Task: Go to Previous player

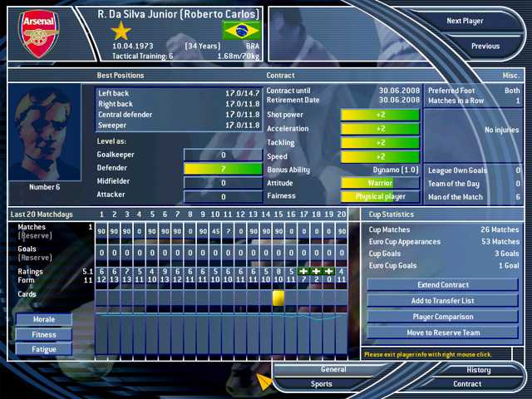Action: click(485, 47)
